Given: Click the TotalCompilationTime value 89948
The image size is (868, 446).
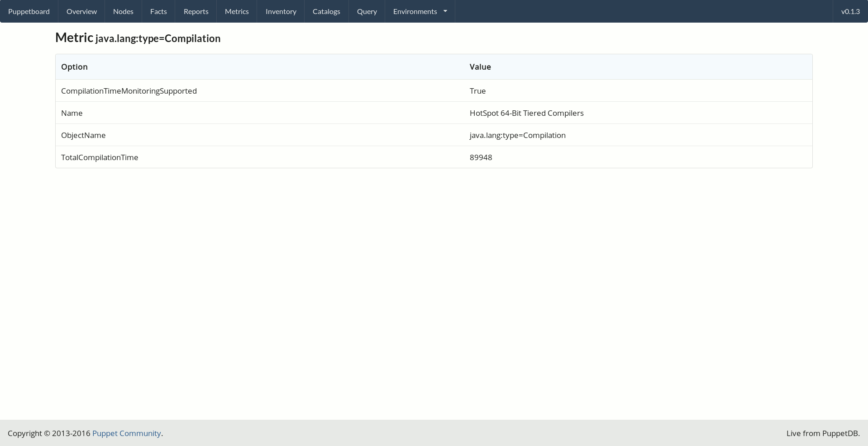Looking at the screenshot, I should [x=481, y=157].
